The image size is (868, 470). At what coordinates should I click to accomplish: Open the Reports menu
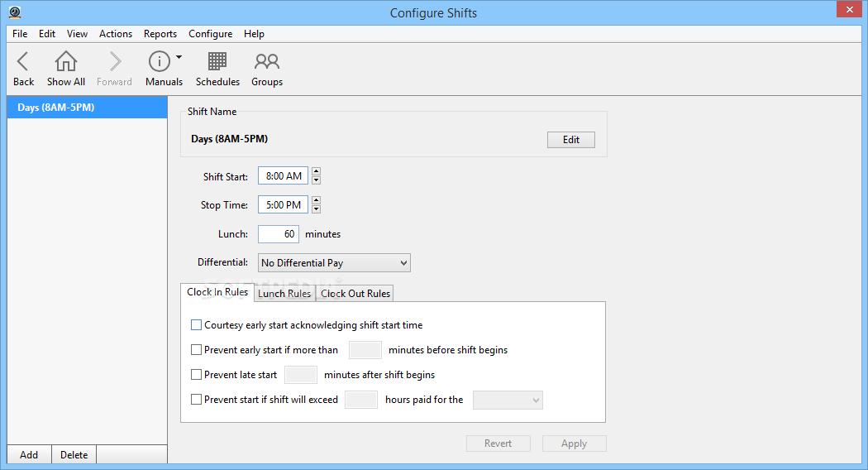[x=160, y=34]
